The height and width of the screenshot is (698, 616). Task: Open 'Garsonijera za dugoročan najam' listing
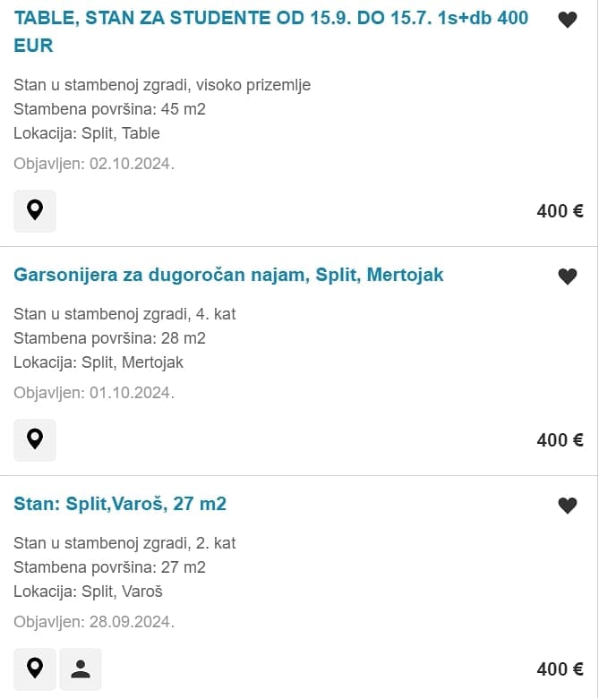228,275
